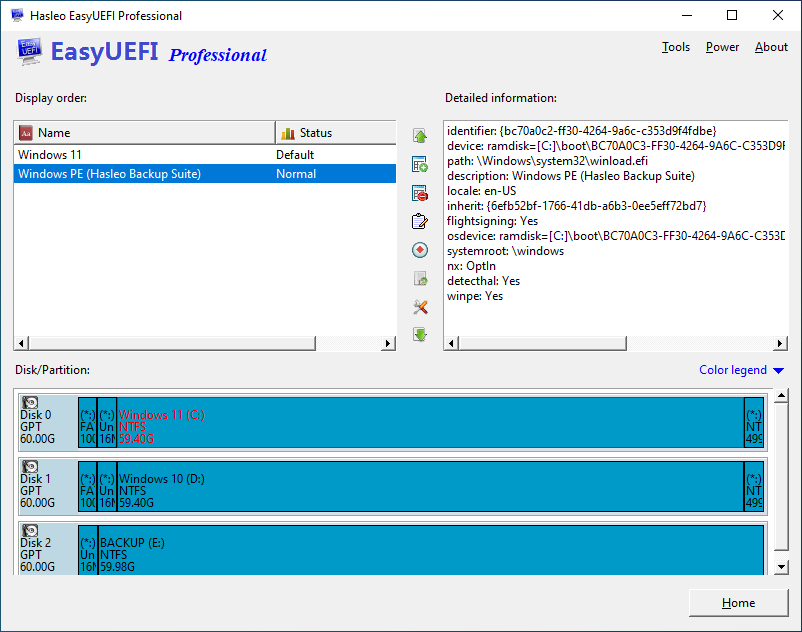This screenshot has height=632, width=802.
Task: Click the Disk 1 GPT 60.00G label
Action: [x=37, y=491]
